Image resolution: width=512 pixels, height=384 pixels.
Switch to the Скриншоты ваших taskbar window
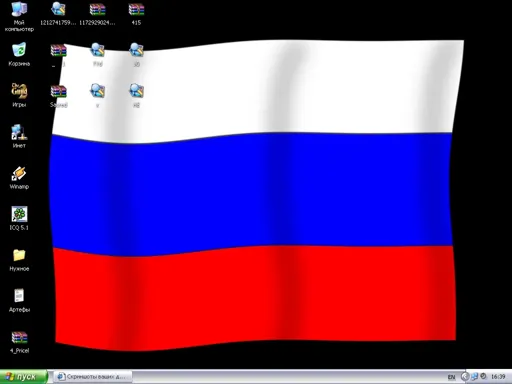93,377
